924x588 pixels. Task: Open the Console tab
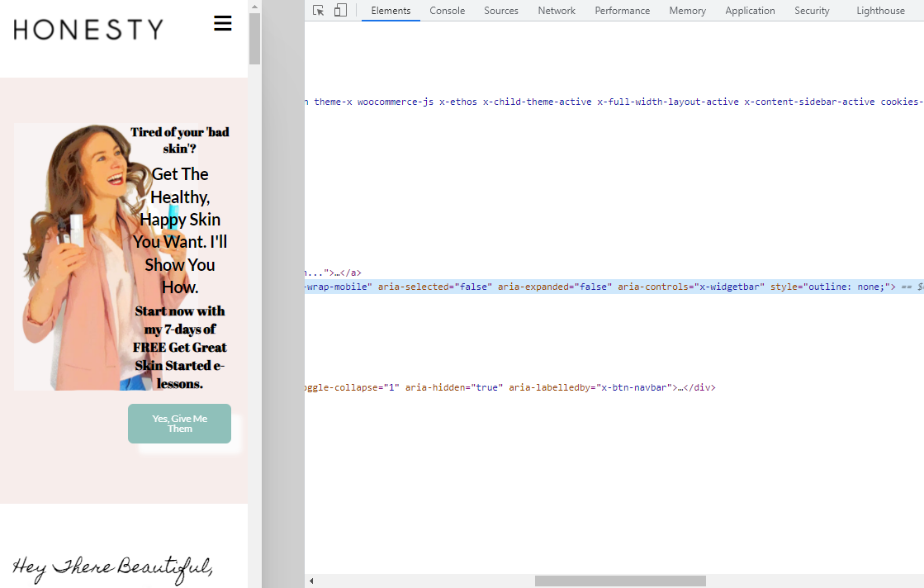click(x=448, y=11)
